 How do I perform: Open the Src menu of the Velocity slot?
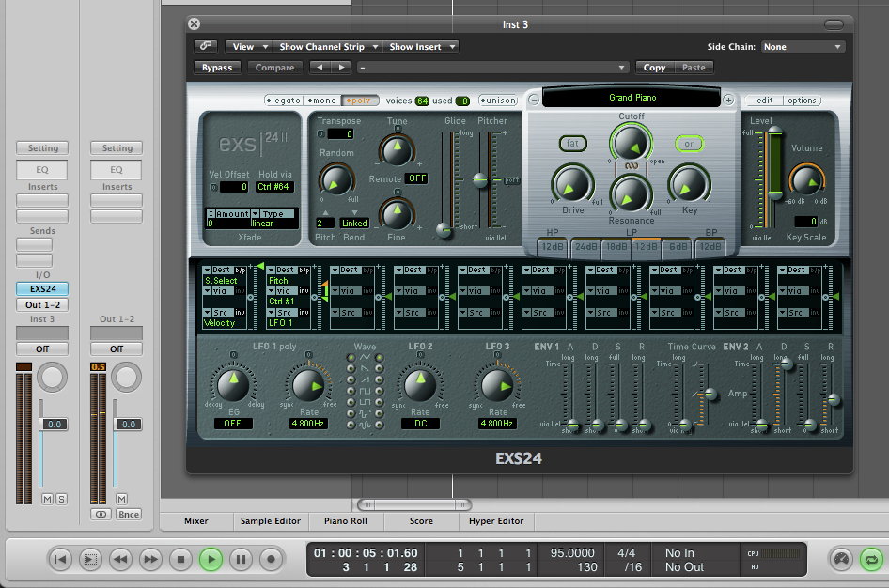tap(218, 313)
